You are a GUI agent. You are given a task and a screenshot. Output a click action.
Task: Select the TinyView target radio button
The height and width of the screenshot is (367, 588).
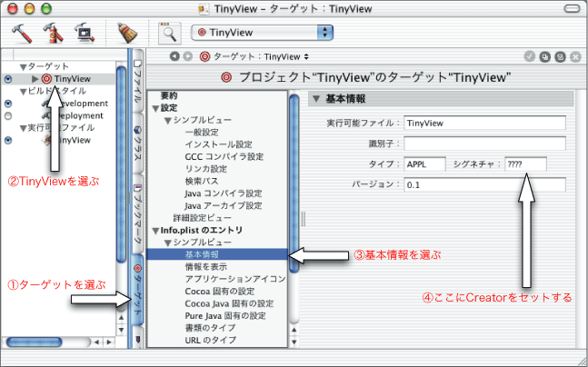point(8,79)
